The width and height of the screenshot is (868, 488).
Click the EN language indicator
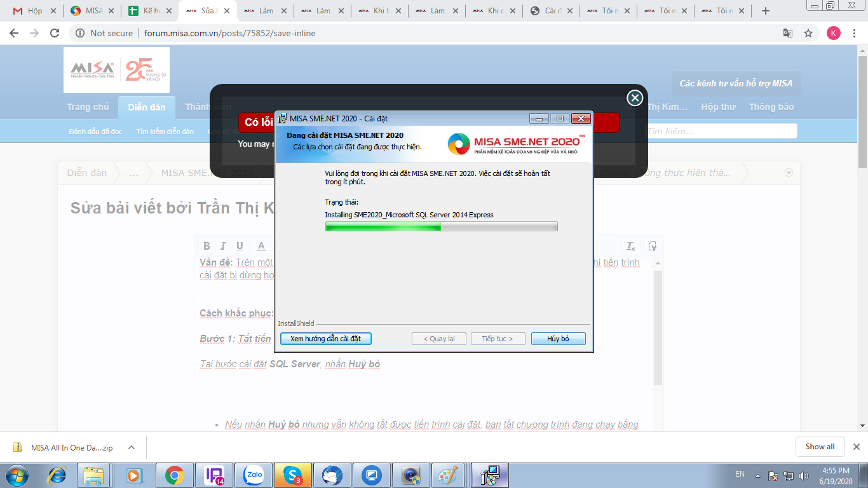740,474
